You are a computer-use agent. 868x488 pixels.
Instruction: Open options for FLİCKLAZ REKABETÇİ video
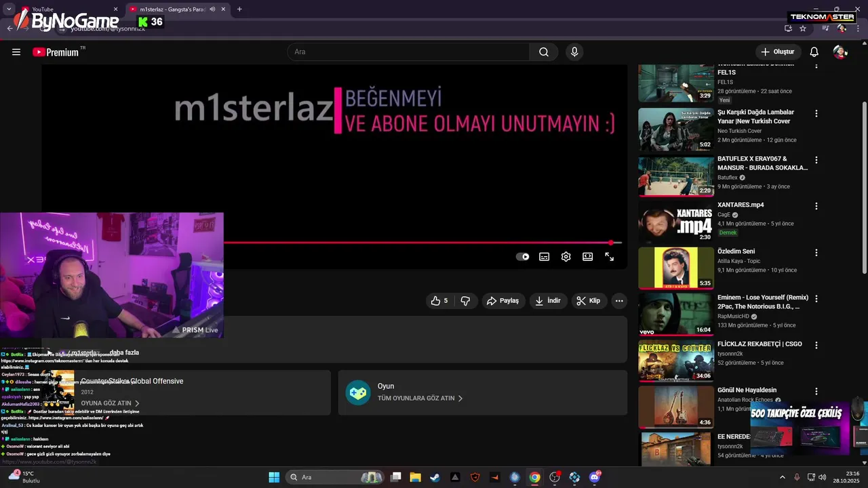point(816,345)
